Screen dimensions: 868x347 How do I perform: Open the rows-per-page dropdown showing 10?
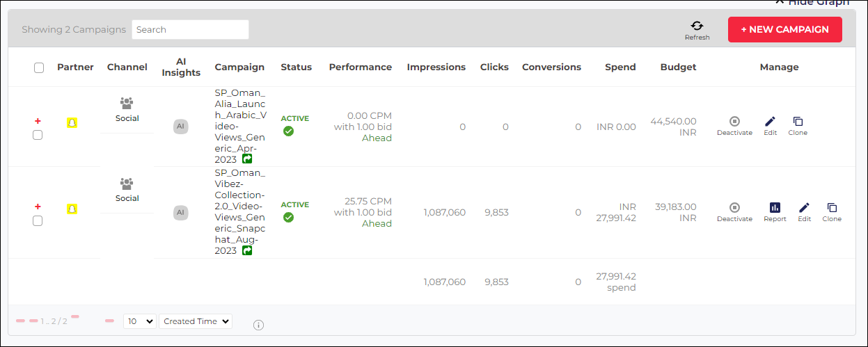point(139,321)
